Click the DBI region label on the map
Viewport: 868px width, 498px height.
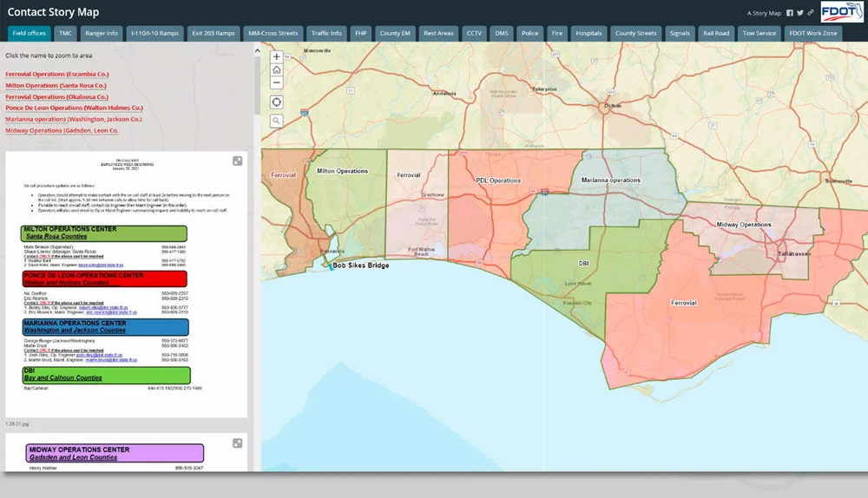pyautogui.click(x=583, y=264)
